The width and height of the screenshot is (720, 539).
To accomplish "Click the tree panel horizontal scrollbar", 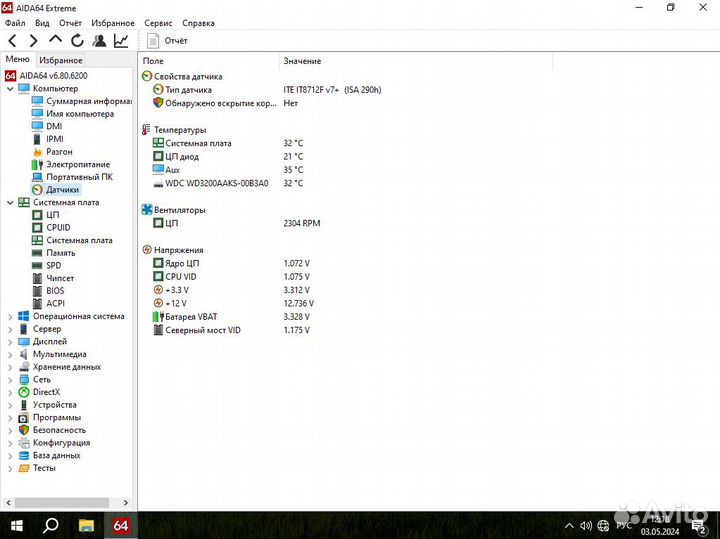I will coord(60,504).
